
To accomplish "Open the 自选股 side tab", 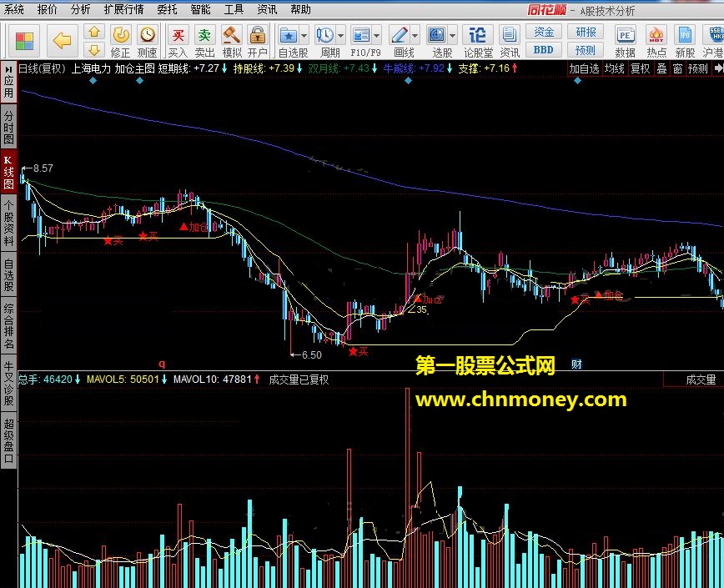I will pyautogui.click(x=8, y=275).
